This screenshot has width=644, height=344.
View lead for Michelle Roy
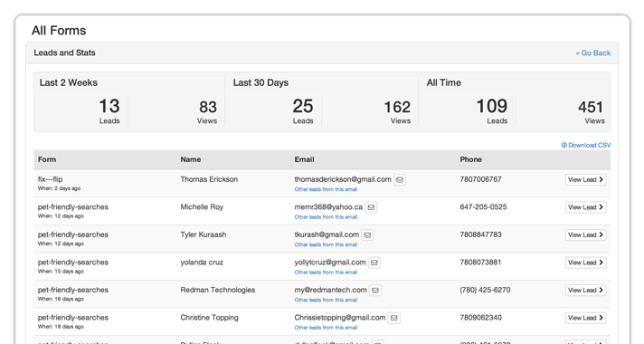585,207
